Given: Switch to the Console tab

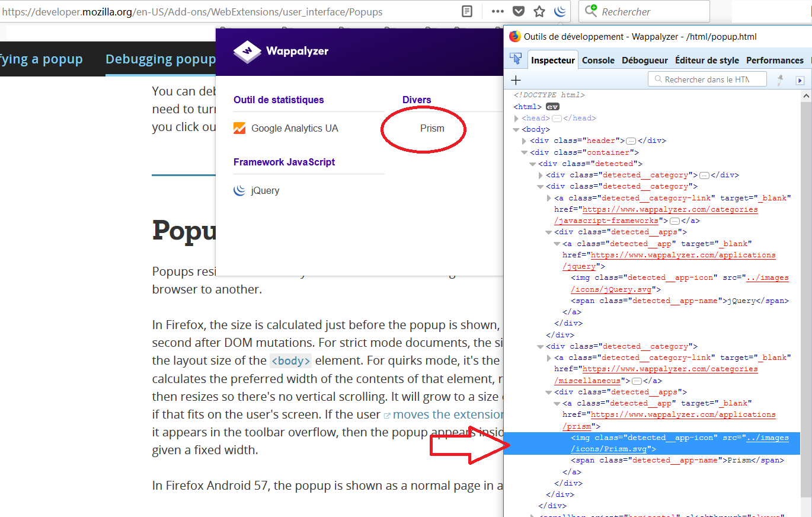Looking at the screenshot, I should (598, 60).
